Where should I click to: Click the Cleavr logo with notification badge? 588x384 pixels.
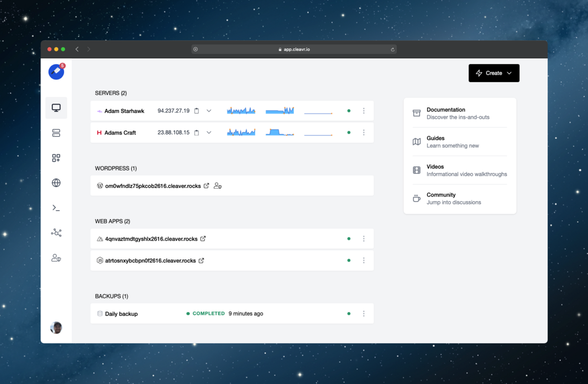(56, 71)
